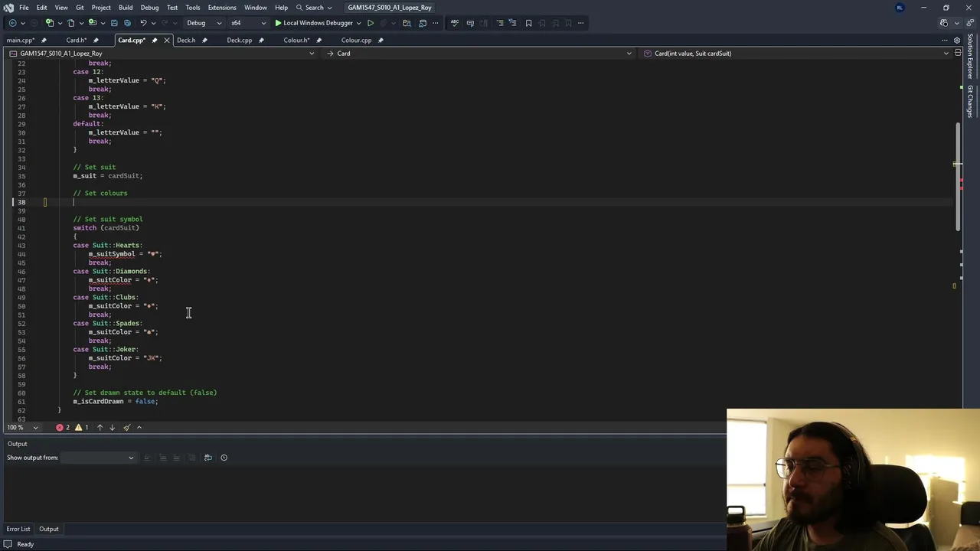The height and width of the screenshot is (551, 980).
Task: Open the toolbar overflow options
Action: (x=580, y=23)
